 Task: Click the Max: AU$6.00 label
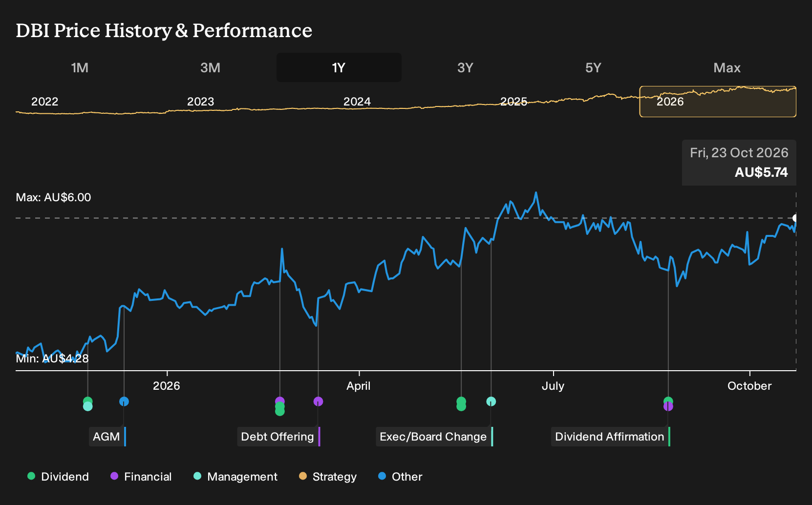click(53, 197)
